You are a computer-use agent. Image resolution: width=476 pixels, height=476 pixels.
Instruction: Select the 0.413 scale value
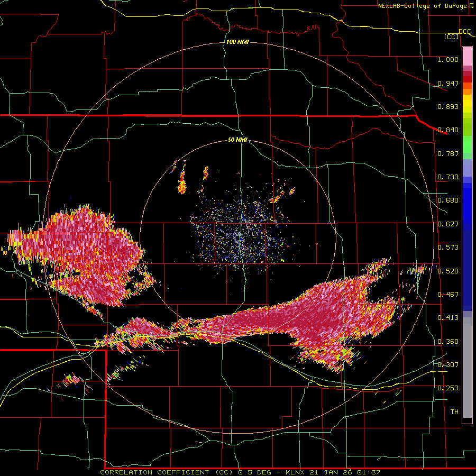448,318
